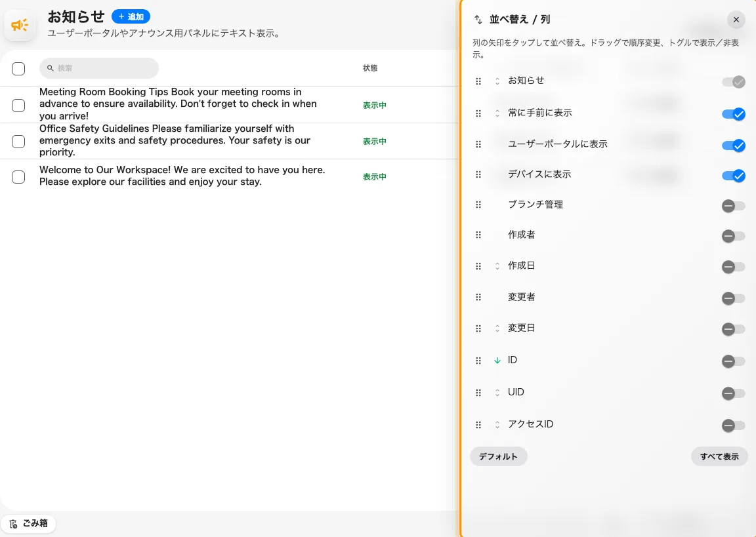Click the 変更者 column label
The width and height of the screenshot is (756, 537).
coord(521,296)
